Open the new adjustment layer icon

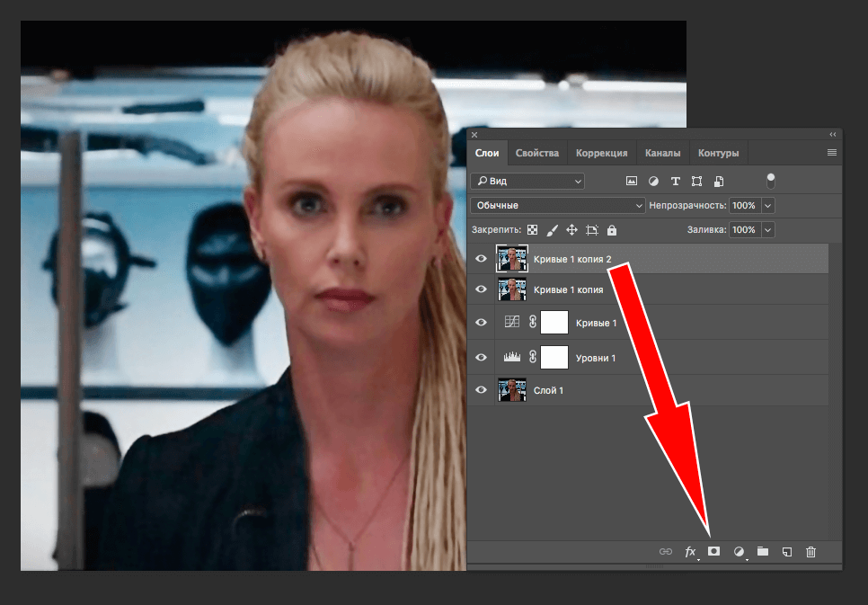click(x=739, y=551)
